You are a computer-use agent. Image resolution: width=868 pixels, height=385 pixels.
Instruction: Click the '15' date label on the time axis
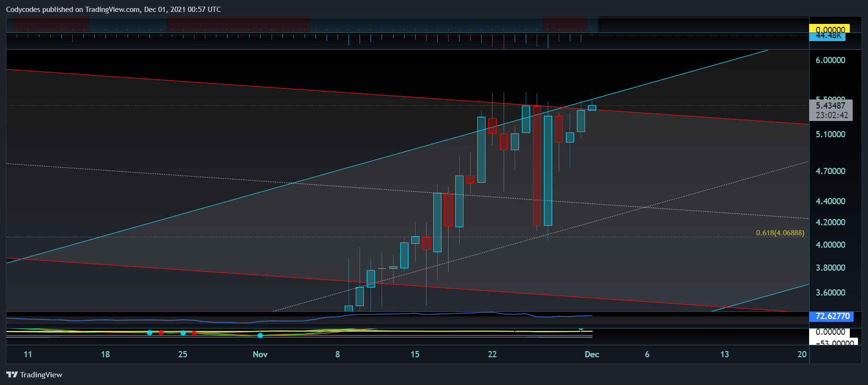tap(415, 354)
